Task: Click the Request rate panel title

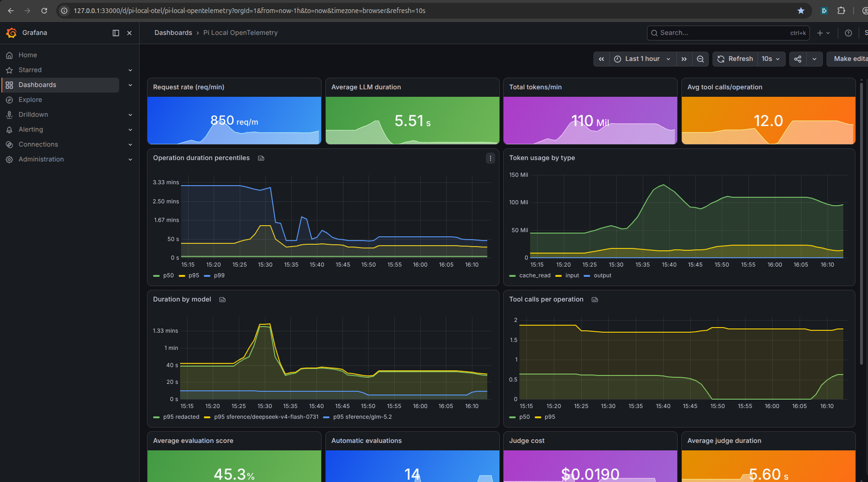Action: click(x=188, y=87)
